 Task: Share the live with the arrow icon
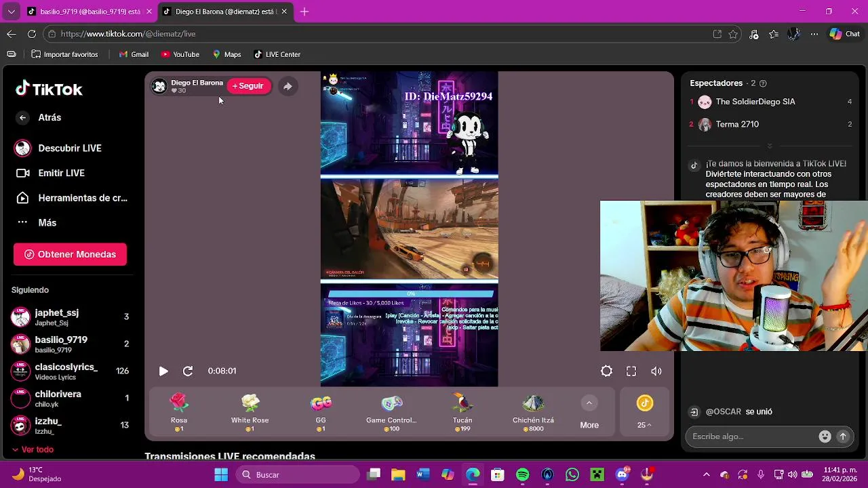288,86
